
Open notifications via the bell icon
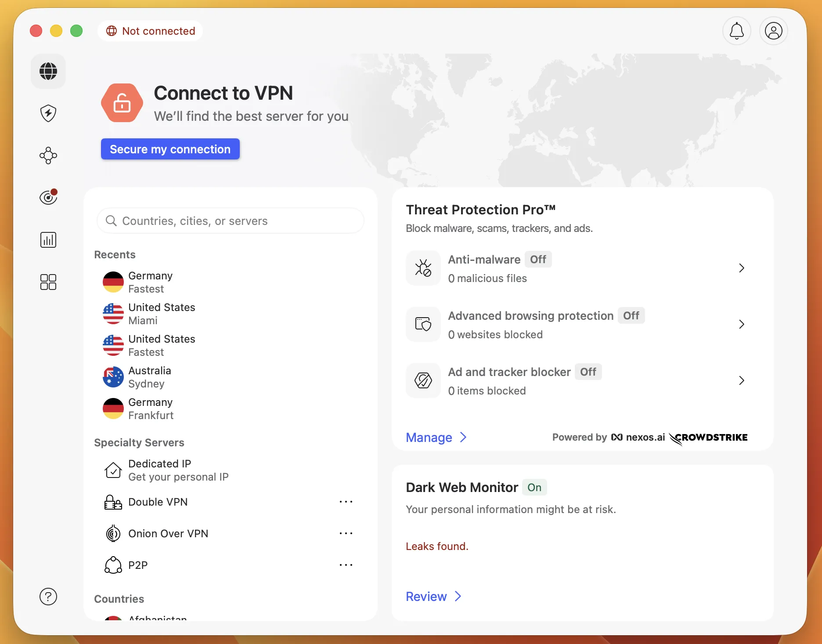coord(736,31)
